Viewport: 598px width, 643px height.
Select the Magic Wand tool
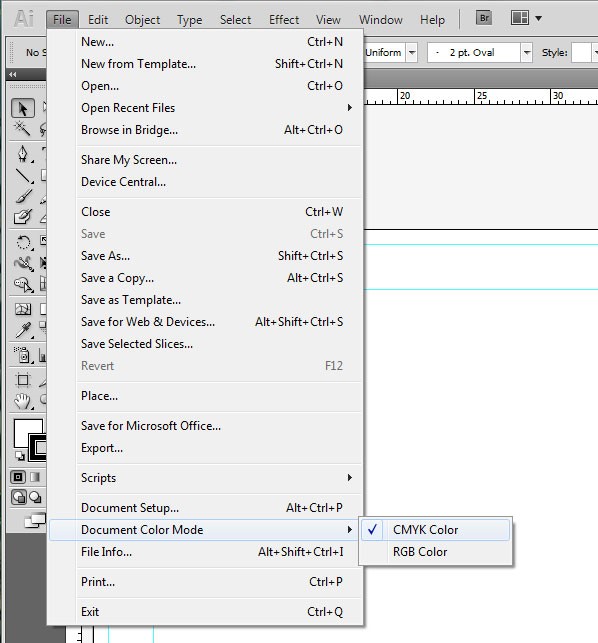(23, 128)
